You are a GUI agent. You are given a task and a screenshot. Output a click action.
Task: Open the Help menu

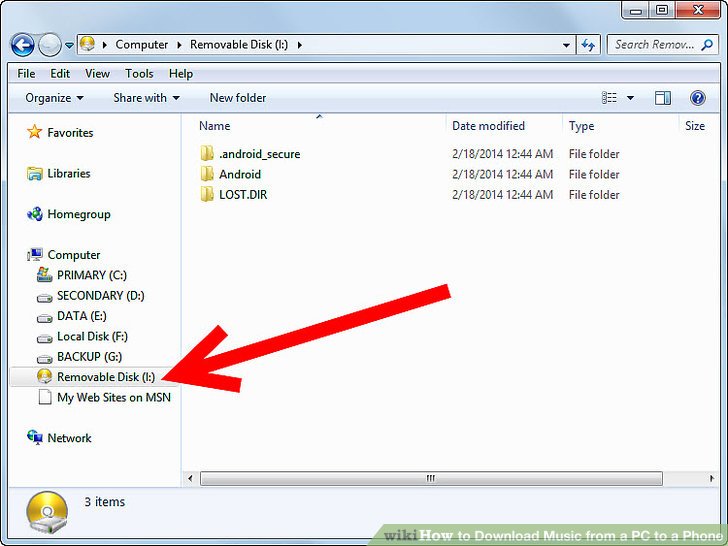coord(181,73)
